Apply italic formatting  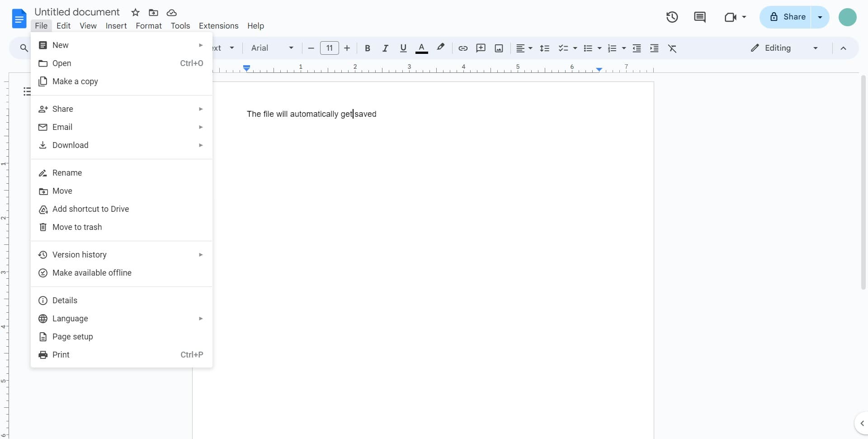pos(385,48)
